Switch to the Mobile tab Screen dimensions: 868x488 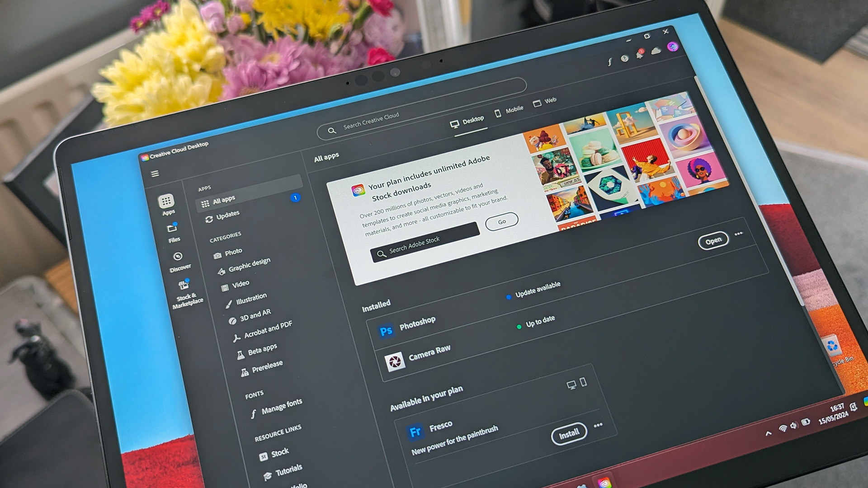point(509,111)
